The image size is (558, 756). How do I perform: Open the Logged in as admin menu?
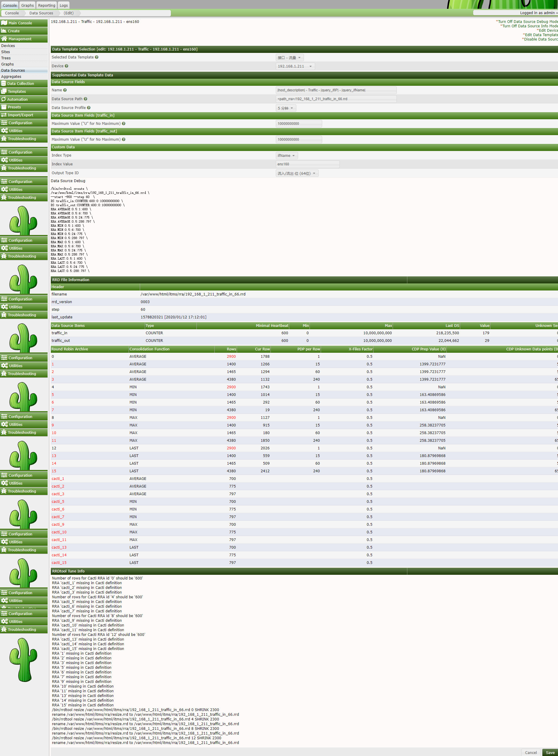(538, 13)
